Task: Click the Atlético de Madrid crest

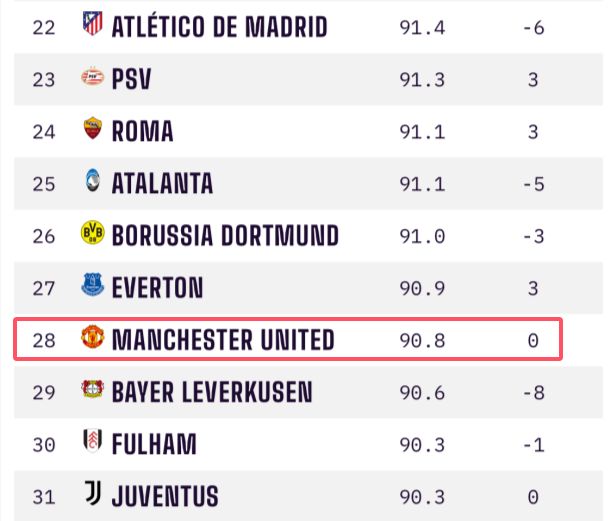Action: 93,23
